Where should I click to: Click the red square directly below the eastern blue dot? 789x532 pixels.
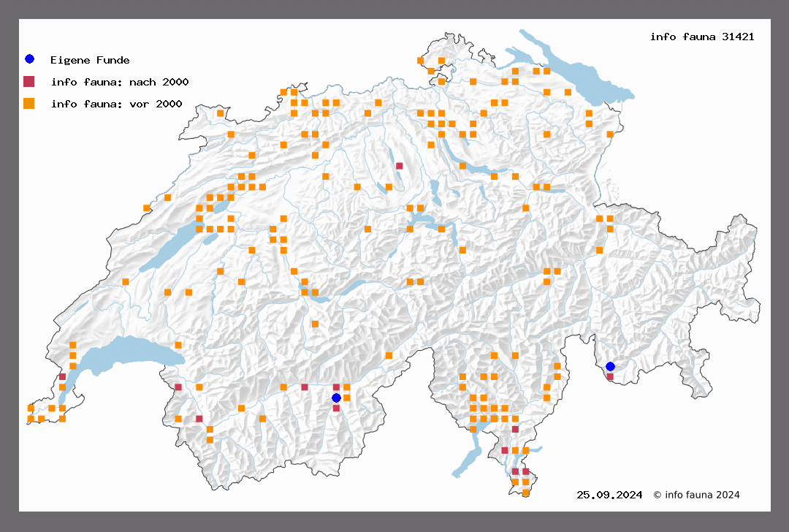tap(610, 377)
